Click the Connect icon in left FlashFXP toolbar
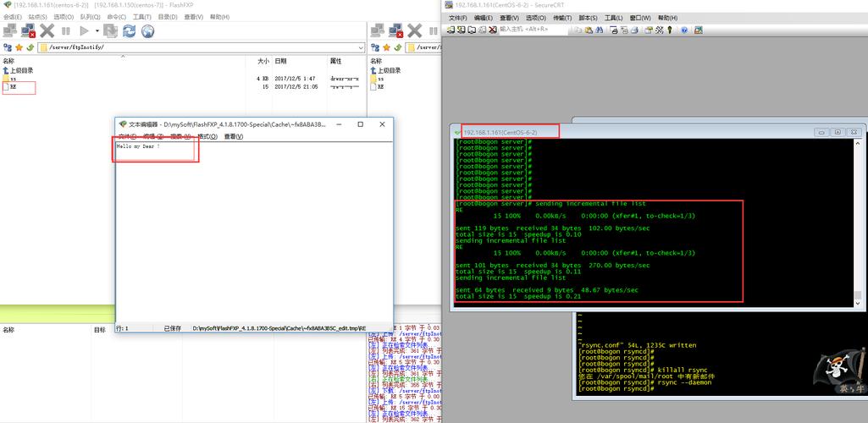This screenshot has width=868, height=423. tap(10, 30)
